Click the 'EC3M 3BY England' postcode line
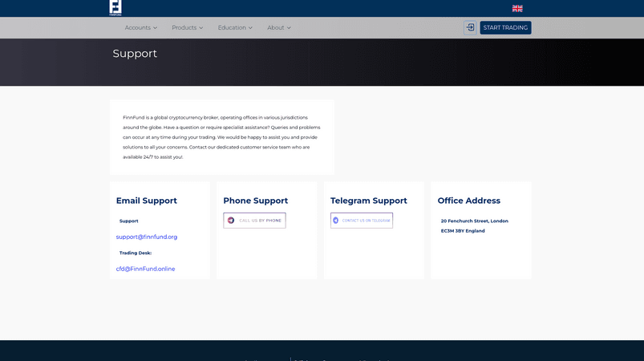 click(x=463, y=231)
